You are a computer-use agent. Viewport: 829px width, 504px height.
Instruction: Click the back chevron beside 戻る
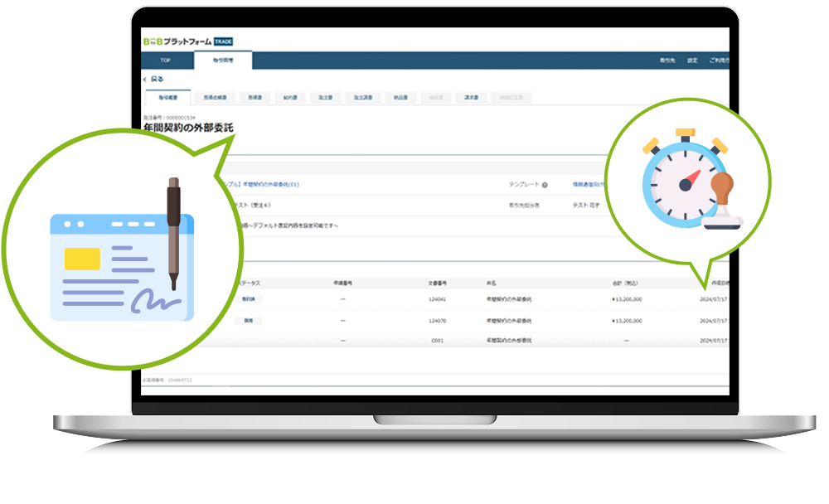tap(145, 80)
